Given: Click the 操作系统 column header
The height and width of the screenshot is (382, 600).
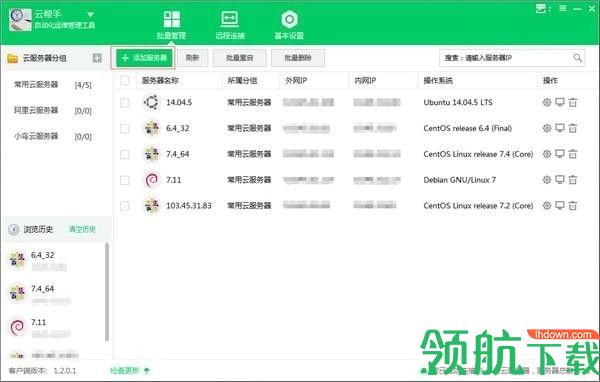Looking at the screenshot, I should click(438, 80).
